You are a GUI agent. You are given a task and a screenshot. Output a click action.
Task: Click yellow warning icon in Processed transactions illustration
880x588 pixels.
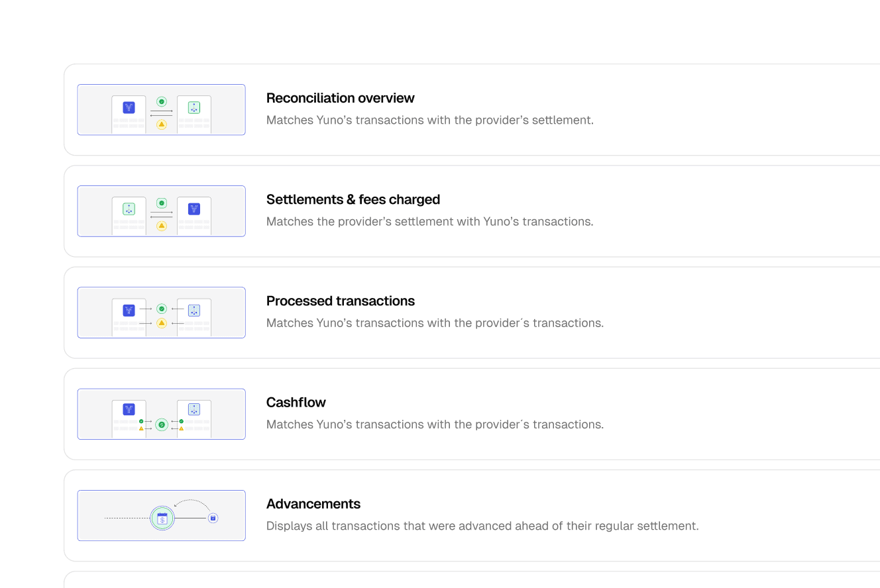[x=162, y=323]
